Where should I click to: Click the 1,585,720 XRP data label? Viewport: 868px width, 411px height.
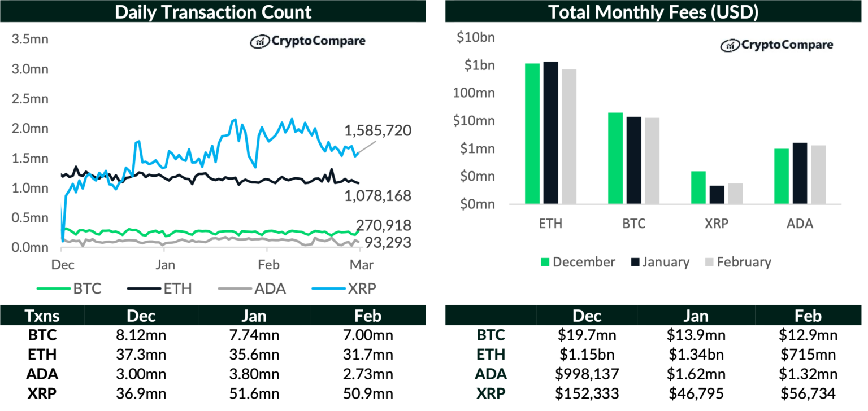(377, 131)
